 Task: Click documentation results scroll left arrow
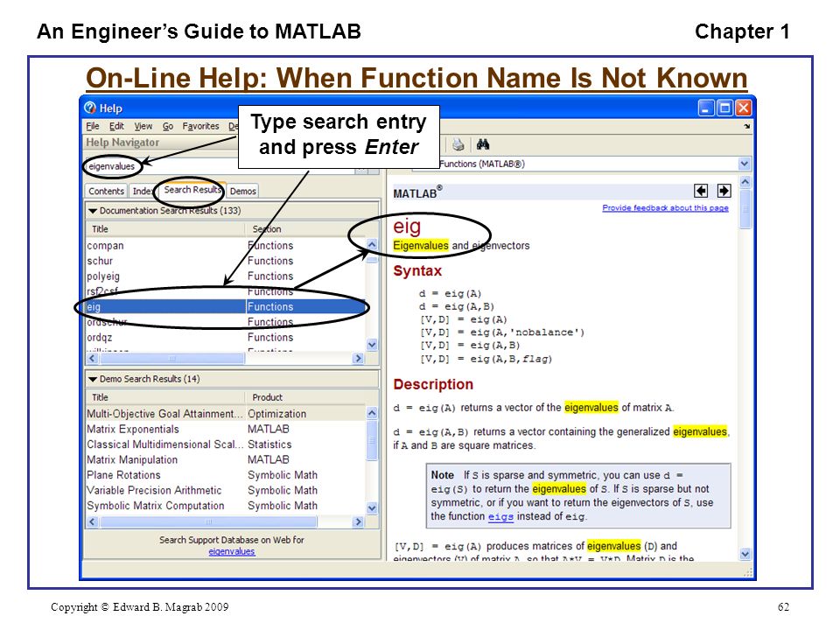pos(92,359)
